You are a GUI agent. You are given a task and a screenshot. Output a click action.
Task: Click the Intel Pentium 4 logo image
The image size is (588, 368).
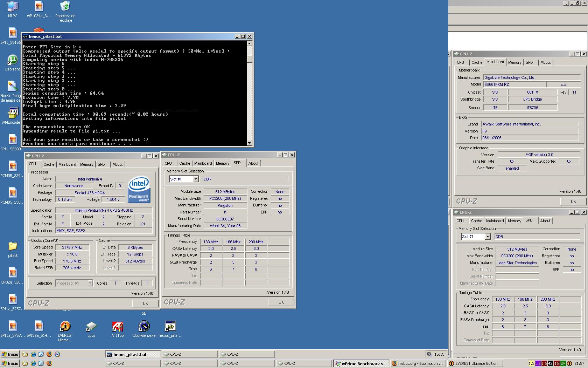[x=139, y=189]
